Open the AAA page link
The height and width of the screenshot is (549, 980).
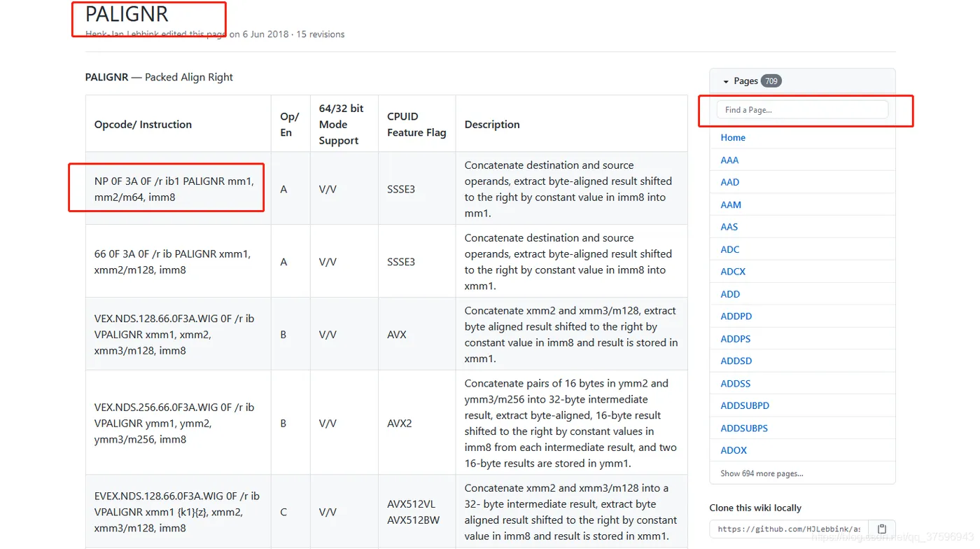729,160
